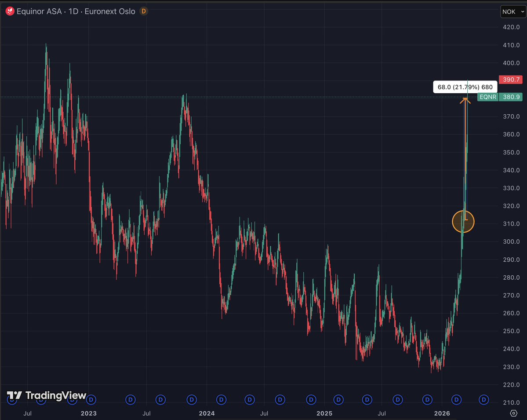Click the 250.0 price axis label
The width and height of the screenshot is (527, 420).
tap(511, 331)
